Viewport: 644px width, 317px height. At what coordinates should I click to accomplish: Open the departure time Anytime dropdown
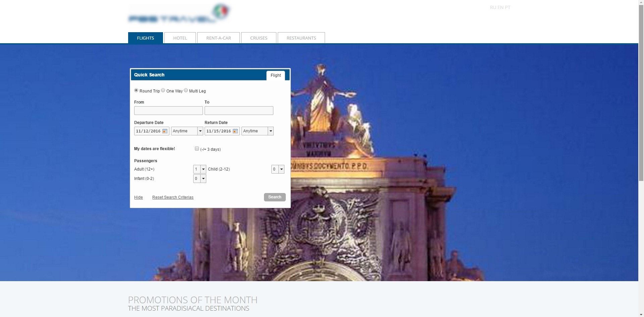click(187, 131)
